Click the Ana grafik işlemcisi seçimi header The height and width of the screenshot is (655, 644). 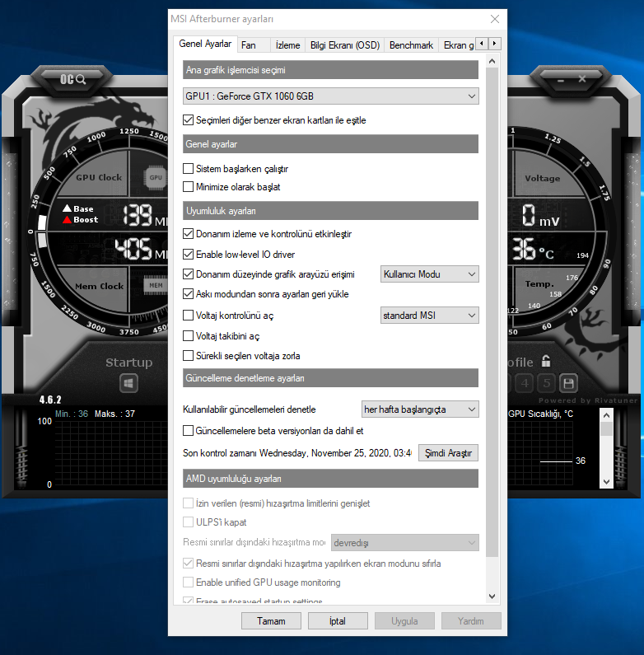tap(331, 70)
